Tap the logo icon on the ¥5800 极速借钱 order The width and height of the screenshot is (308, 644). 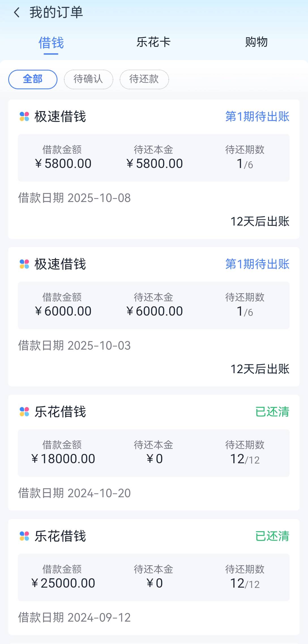point(24,116)
